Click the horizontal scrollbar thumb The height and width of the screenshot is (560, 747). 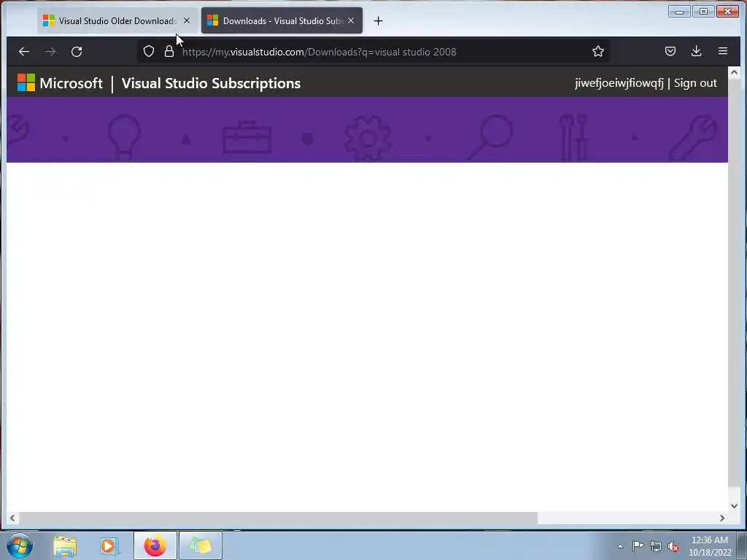point(278,518)
